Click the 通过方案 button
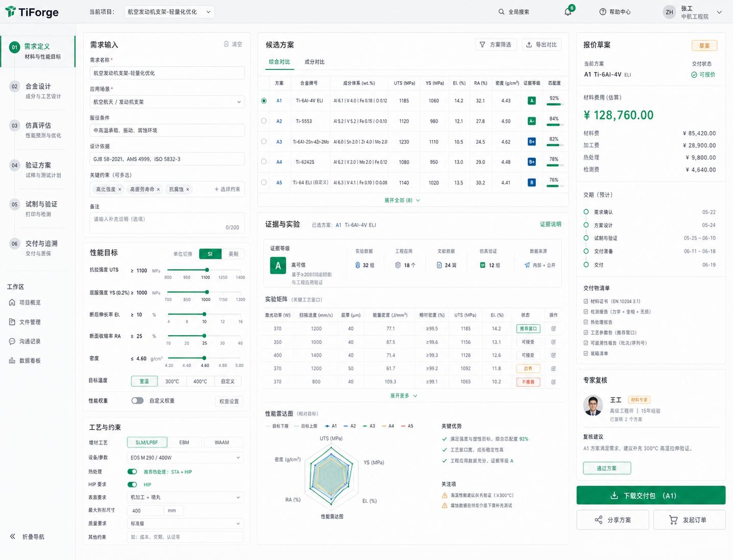This screenshot has width=733, height=560. tap(607, 468)
